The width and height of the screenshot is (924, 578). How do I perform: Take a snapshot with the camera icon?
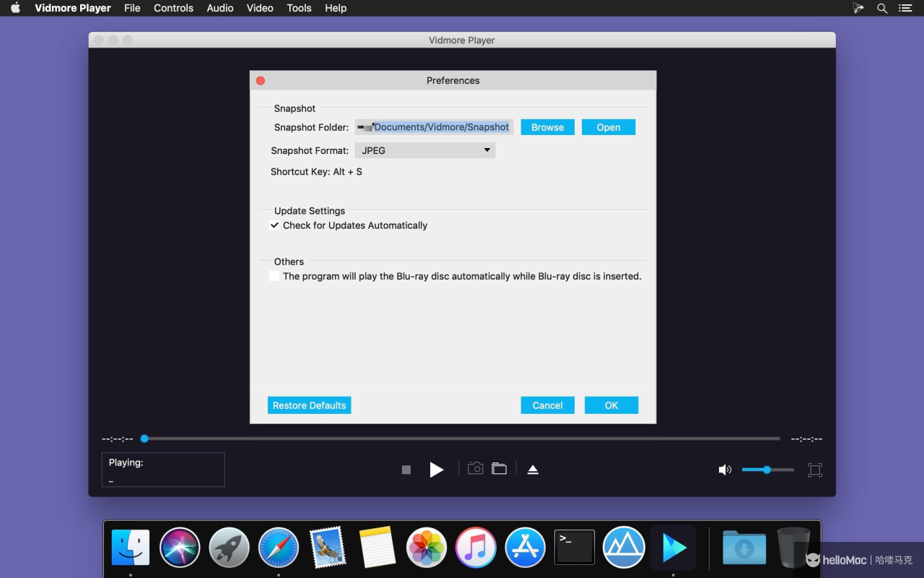tap(475, 468)
